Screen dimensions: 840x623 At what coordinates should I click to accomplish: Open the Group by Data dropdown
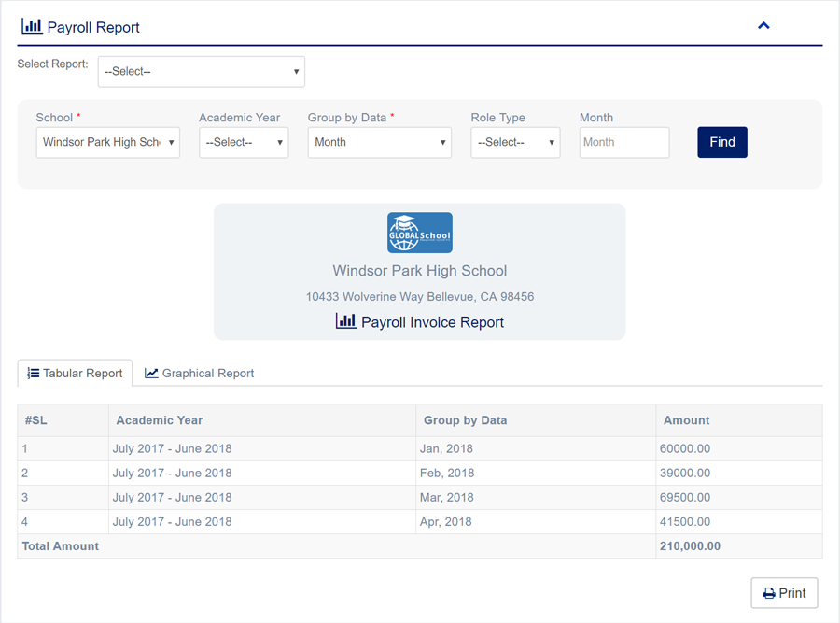coord(379,142)
